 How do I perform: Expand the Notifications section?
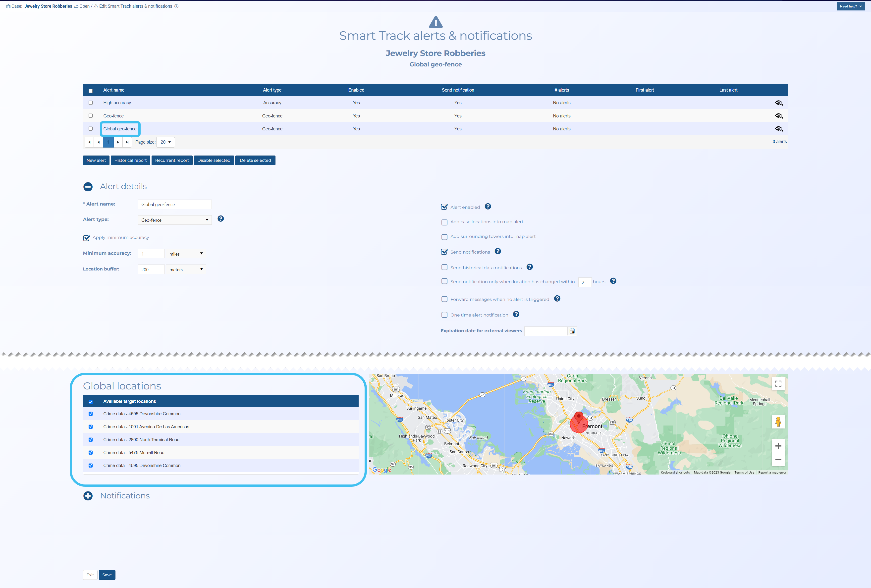88,496
